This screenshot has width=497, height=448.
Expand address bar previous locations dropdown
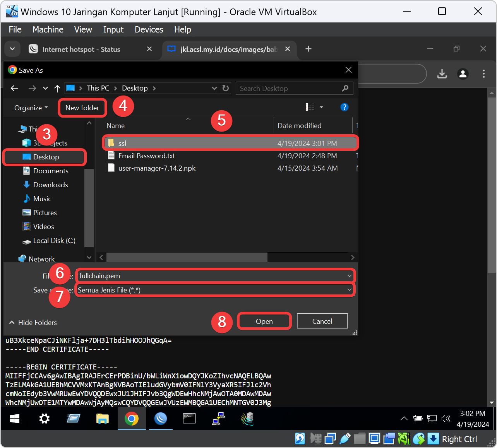pyautogui.click(x=214, y=88)
